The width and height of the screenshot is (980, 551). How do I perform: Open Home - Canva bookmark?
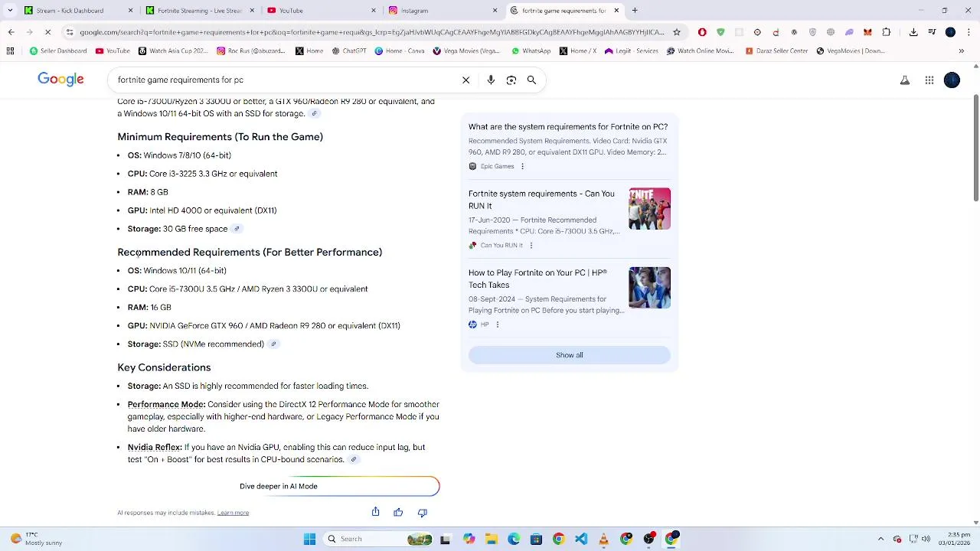tap(400, 51)
